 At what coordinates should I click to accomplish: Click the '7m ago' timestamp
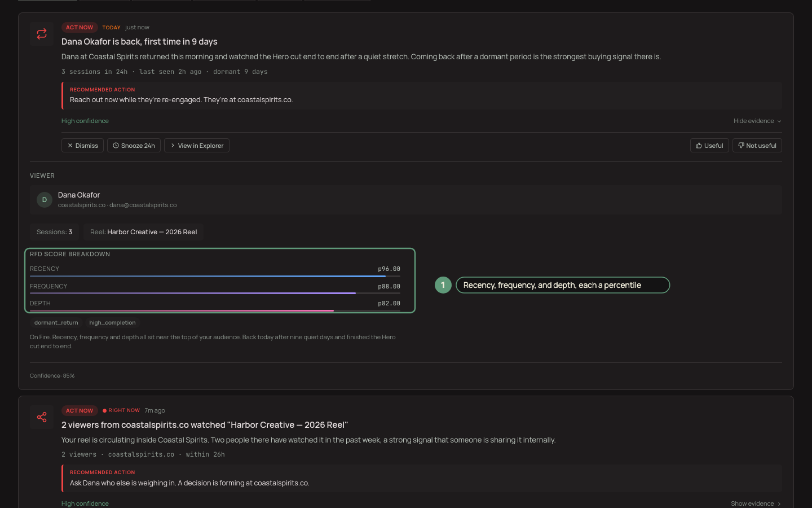coord(155,410)
